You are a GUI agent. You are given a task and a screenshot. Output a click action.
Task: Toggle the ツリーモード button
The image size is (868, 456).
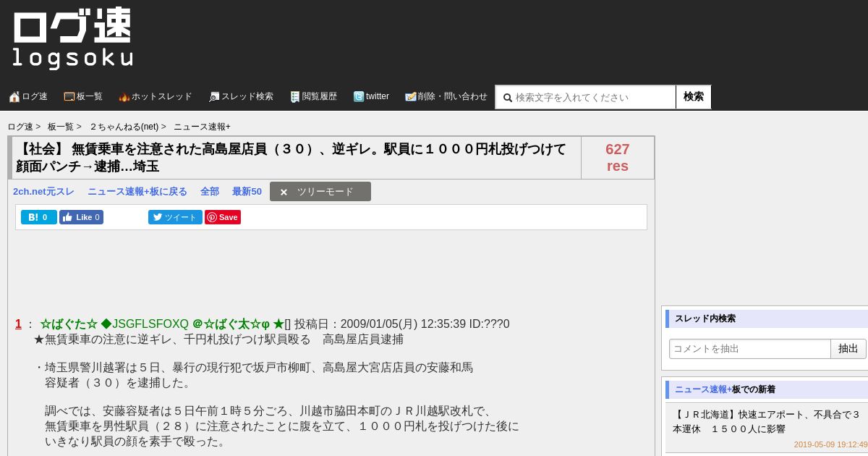point(320,192)
